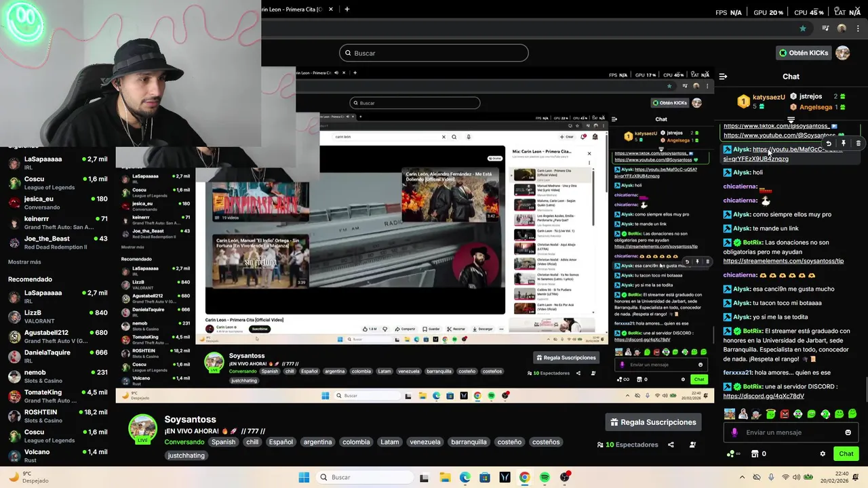The image size is (868, 488).
Task: Click the 10 Espectadores viewer count
Action: 627,445
